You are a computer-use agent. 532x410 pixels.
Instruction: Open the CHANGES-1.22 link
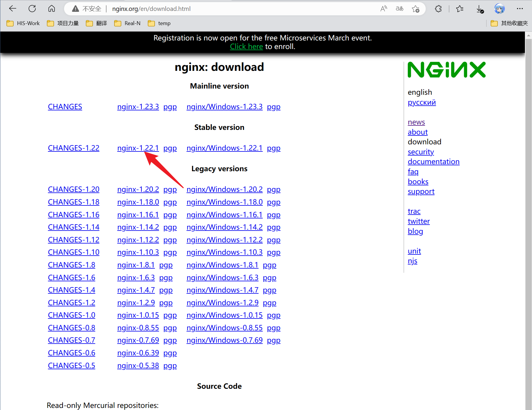[x=74, y=148]
